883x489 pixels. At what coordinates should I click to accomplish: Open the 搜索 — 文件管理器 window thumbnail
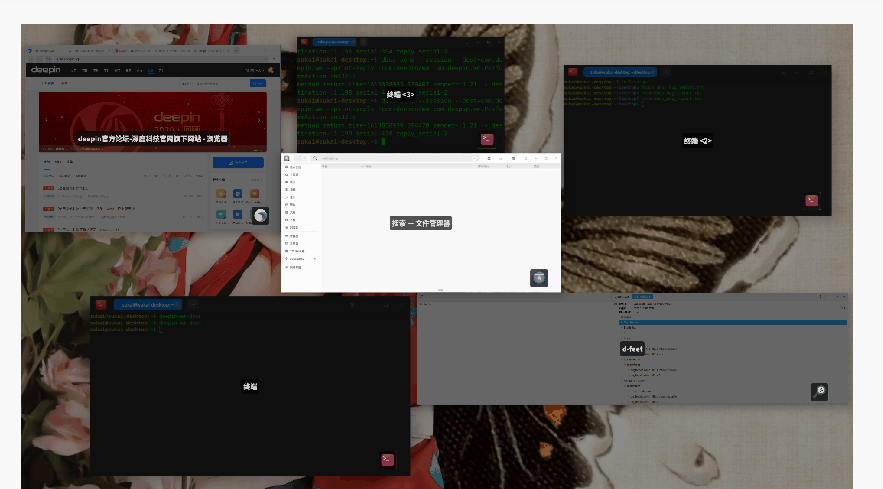421,223
